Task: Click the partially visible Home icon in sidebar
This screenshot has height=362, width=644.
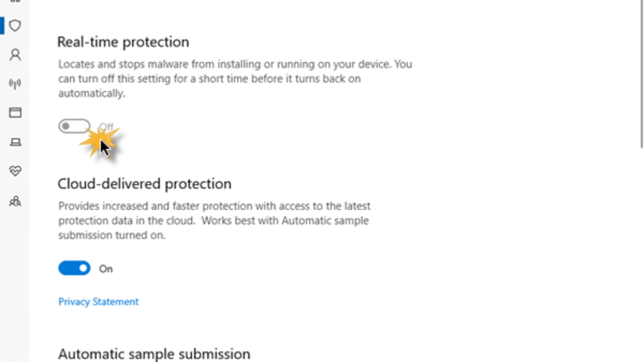Action: [15, 2]
